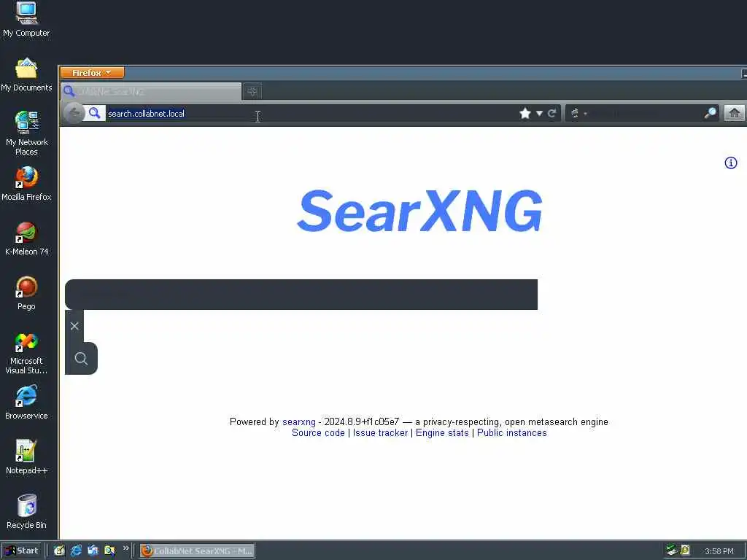Open the search engine selector dropdown
This screenshot has height=560, width=747.
pos(578,113)
